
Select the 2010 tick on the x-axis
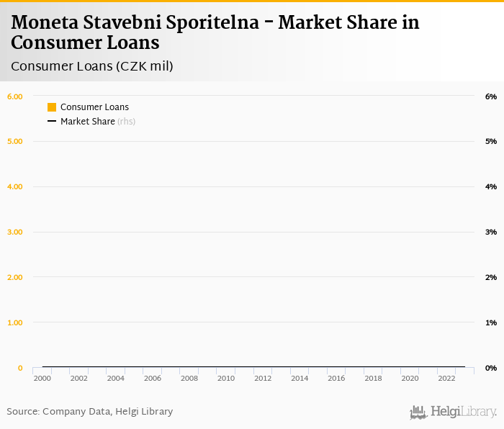226,378
